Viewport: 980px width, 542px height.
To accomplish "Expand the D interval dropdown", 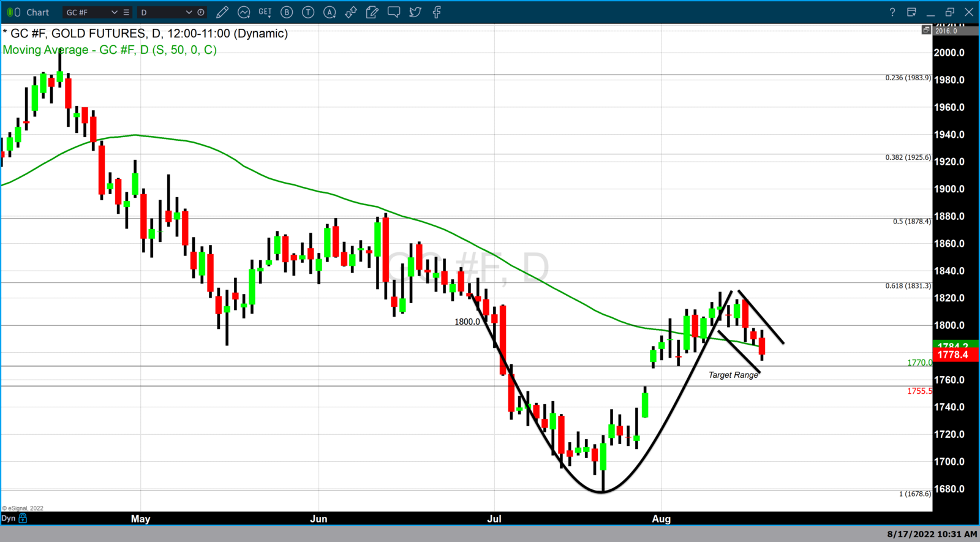I will point(189,12).
